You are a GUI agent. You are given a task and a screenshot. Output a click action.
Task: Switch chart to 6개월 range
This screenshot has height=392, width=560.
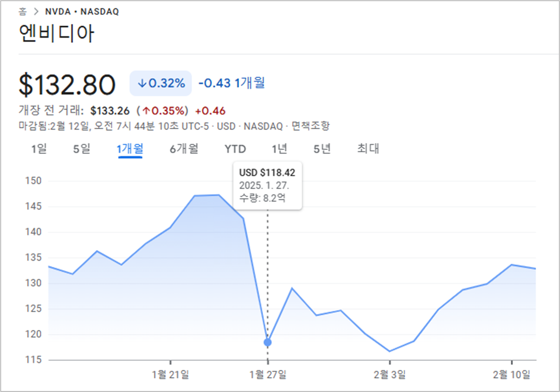pyautogui.click(x=184, y=149)
